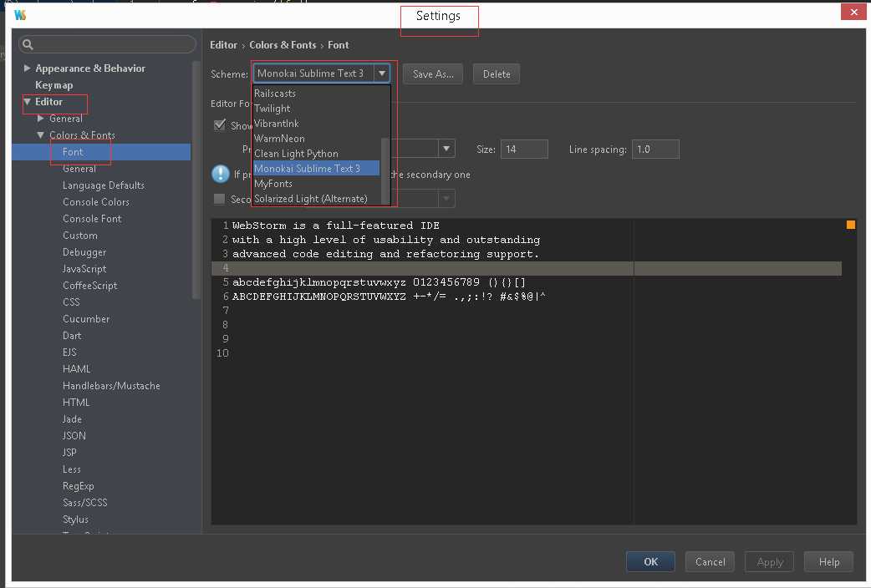The width and height of the screenshot is (871, 588).
Task: Click the OK button
Action: click(x=650, y=561)
